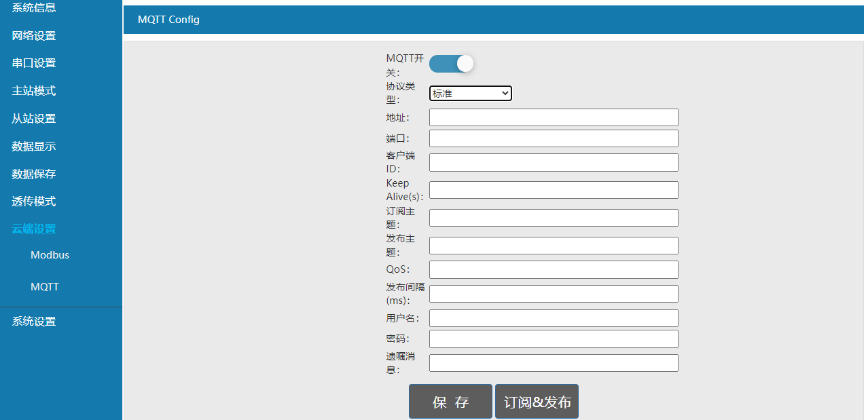Open the 协议类型 dropdown showing 标准
The width and height of the screenshot is (868, 420).
click(x=470, y=94)
